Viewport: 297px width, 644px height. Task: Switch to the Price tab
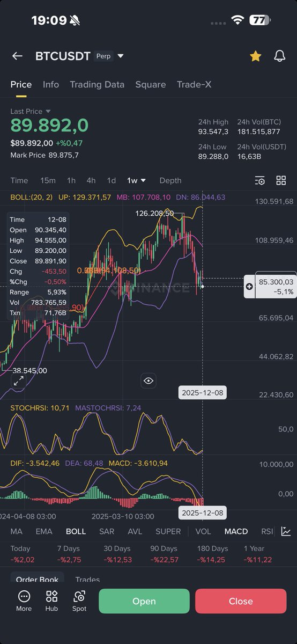click(21, 84)
